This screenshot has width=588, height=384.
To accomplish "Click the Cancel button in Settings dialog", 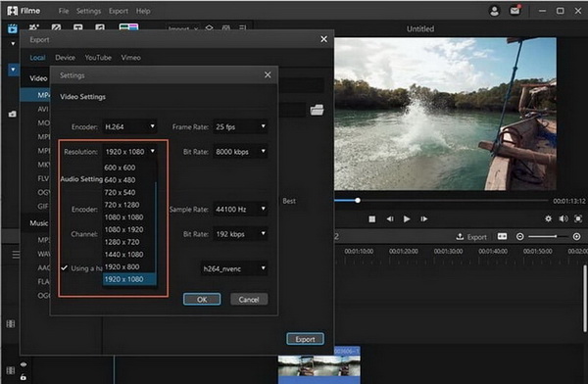I will pos(249,299).
